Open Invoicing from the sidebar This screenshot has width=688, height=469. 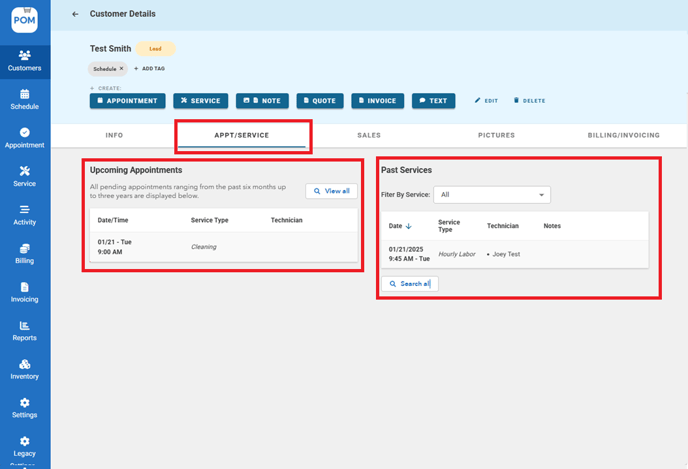(x=24, y=292)
